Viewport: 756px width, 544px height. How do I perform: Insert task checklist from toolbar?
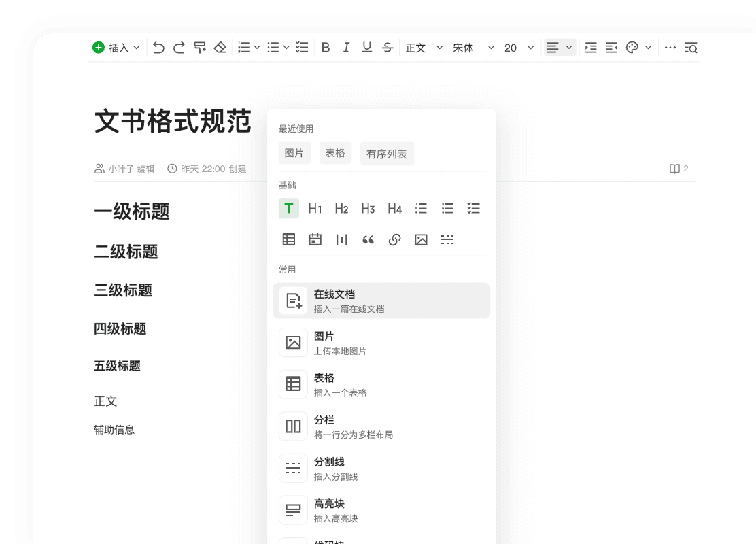click(x=302, y=48)
